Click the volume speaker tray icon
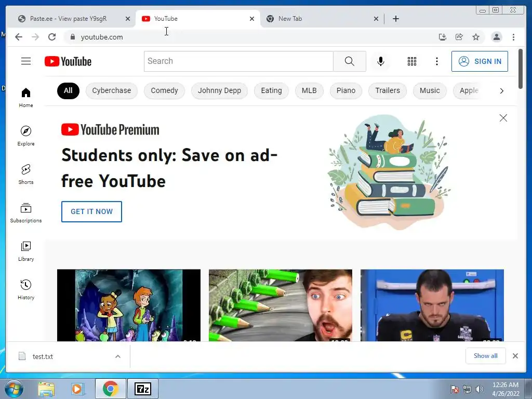532x399 pixels. 479,389
